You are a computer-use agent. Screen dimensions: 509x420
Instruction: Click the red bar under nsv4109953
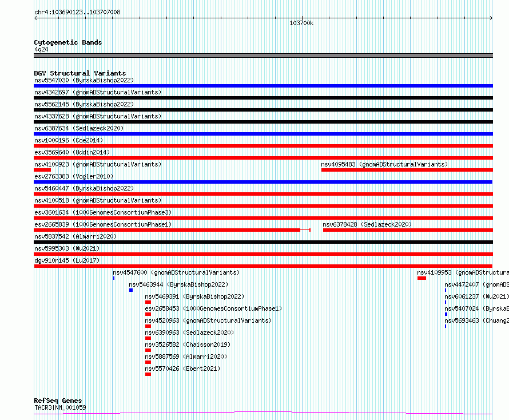click(421, 278)
